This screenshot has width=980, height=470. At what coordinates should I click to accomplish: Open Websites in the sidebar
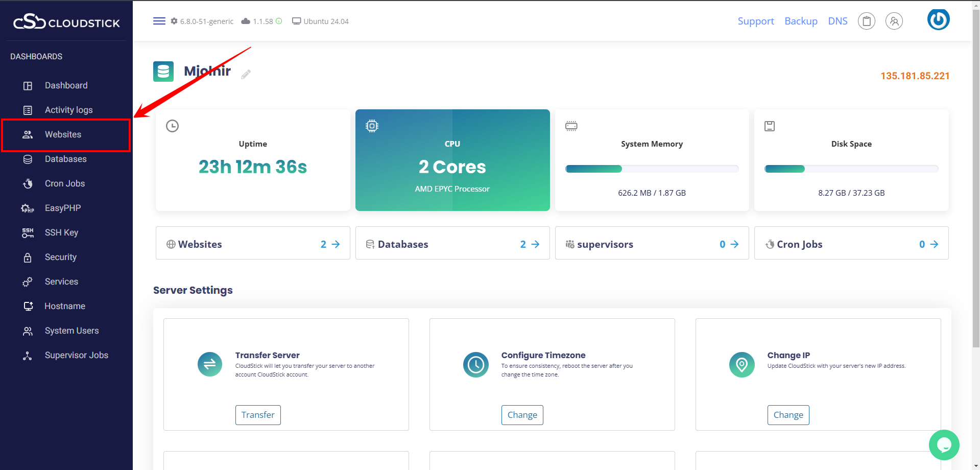(63, 134)
